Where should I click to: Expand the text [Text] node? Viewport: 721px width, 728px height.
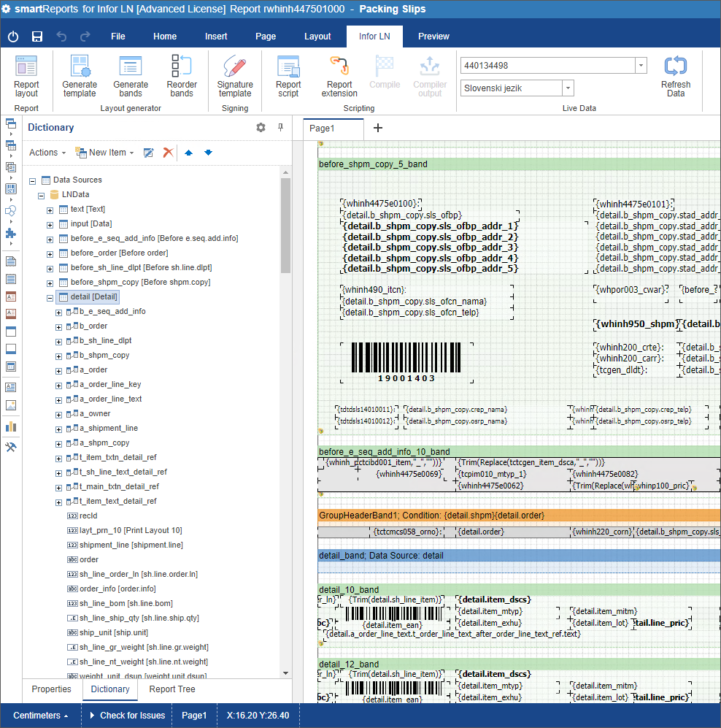coord(50,210)
